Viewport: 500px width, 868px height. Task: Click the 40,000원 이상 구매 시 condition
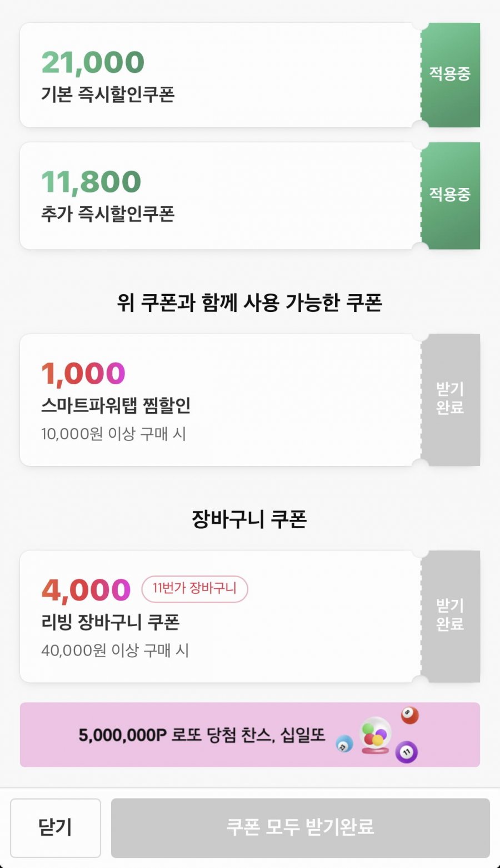pyautogui.click(x=115, y=650)
